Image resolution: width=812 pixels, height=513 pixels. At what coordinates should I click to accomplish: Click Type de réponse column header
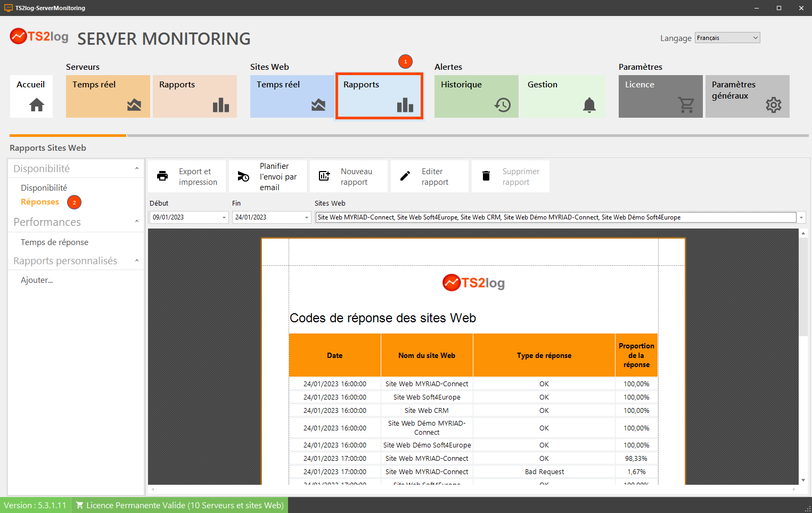(x=544, y=355)
